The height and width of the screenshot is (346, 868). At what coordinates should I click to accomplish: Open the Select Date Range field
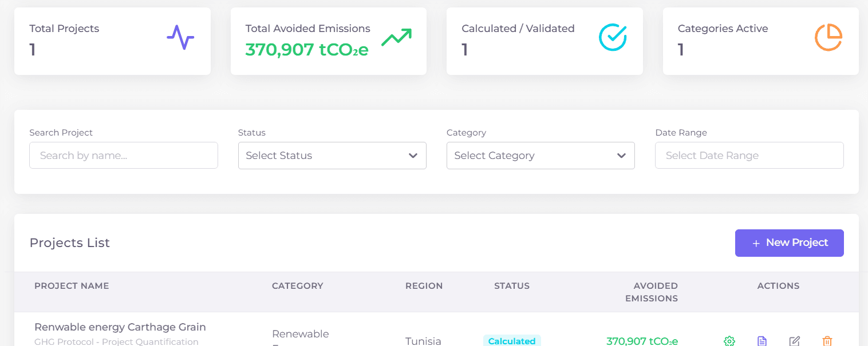(x=749, y=156)
